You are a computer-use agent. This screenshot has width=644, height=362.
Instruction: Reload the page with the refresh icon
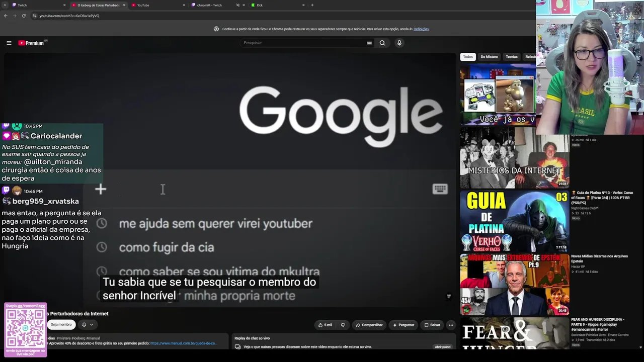pos(24,16)
